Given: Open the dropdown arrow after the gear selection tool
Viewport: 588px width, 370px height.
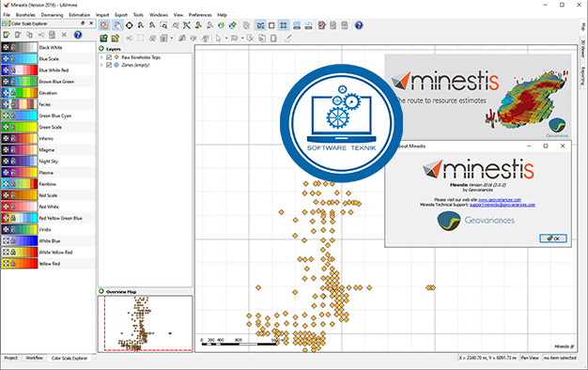Looking at the screenshot, I should (x=242, y=39).
